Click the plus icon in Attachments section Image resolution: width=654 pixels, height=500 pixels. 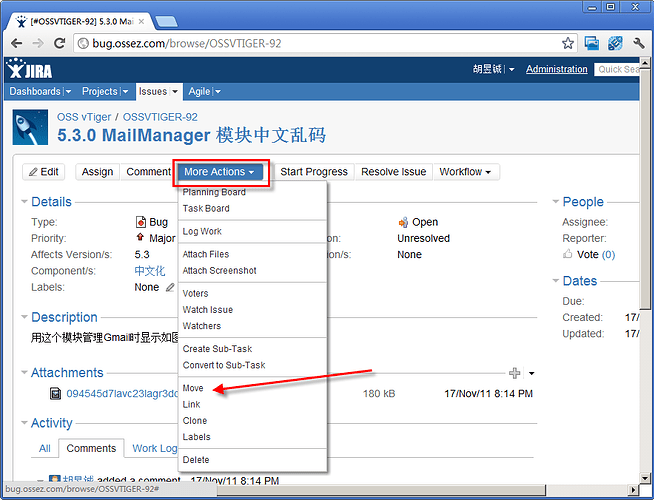515,373
